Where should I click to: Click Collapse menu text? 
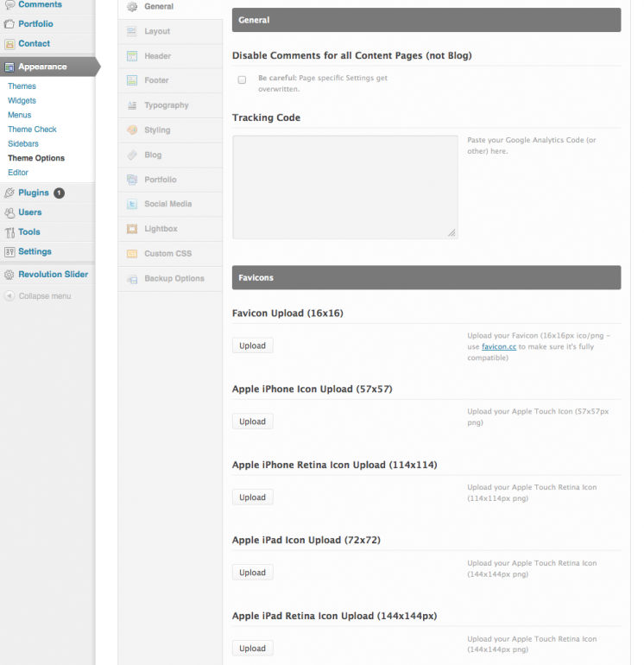click(x=45, y=296)
